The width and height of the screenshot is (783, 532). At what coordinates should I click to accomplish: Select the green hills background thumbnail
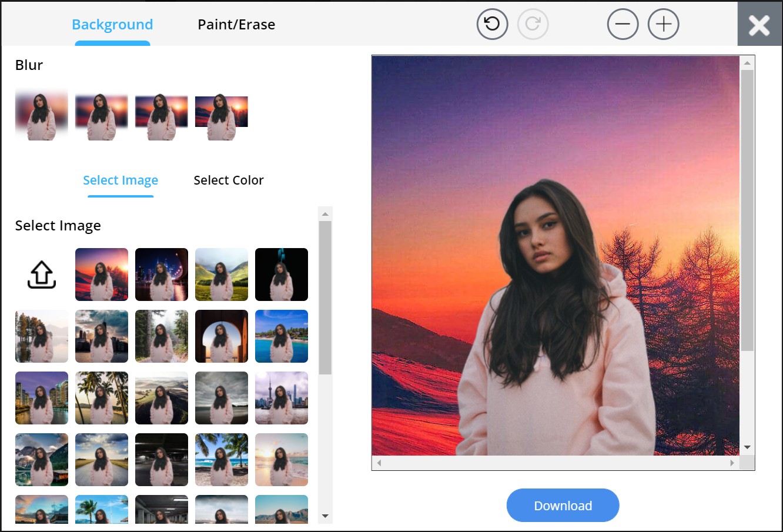pos(222,275)
